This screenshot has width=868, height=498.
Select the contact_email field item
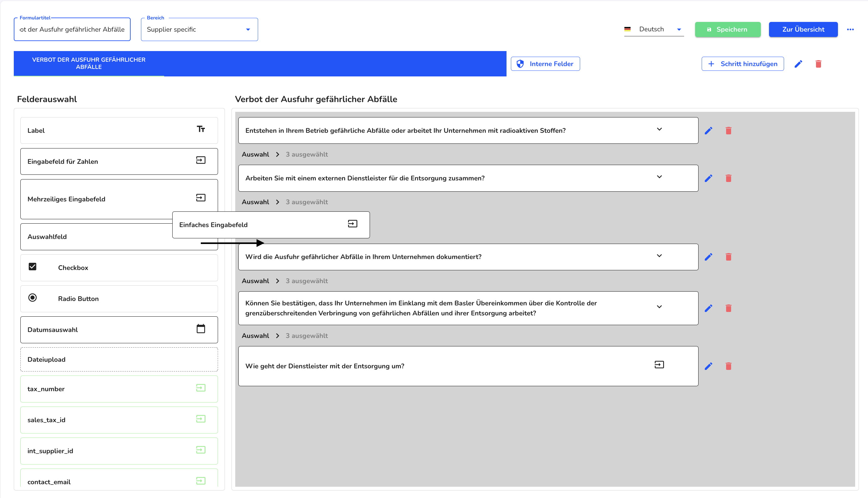pos(119,478)
